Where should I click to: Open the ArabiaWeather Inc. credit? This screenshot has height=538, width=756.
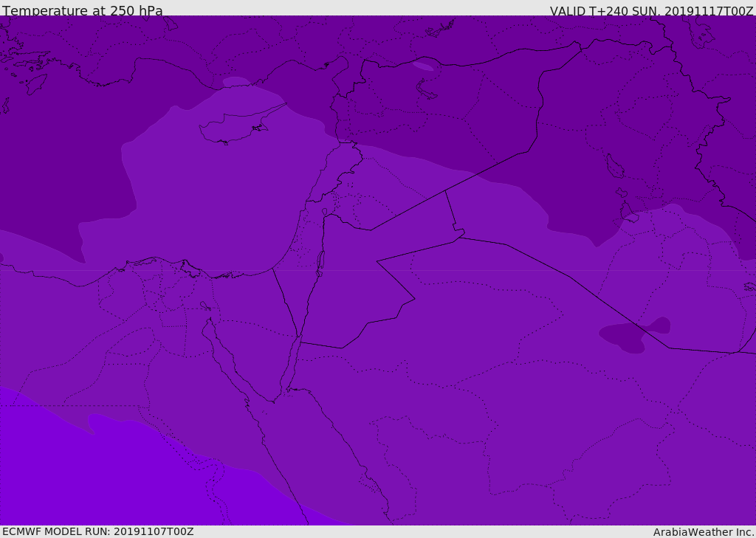click(703, 532)
